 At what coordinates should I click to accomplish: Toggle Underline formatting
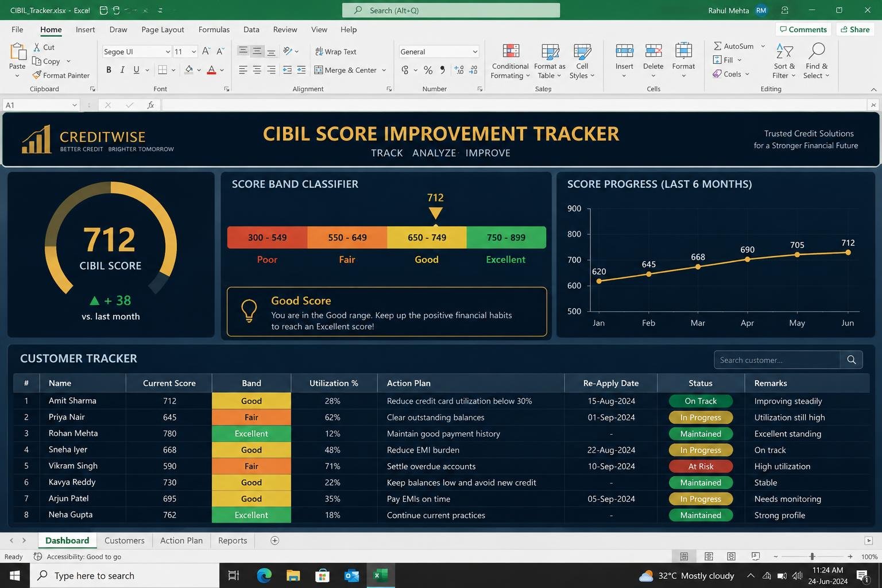coord(136,70)
